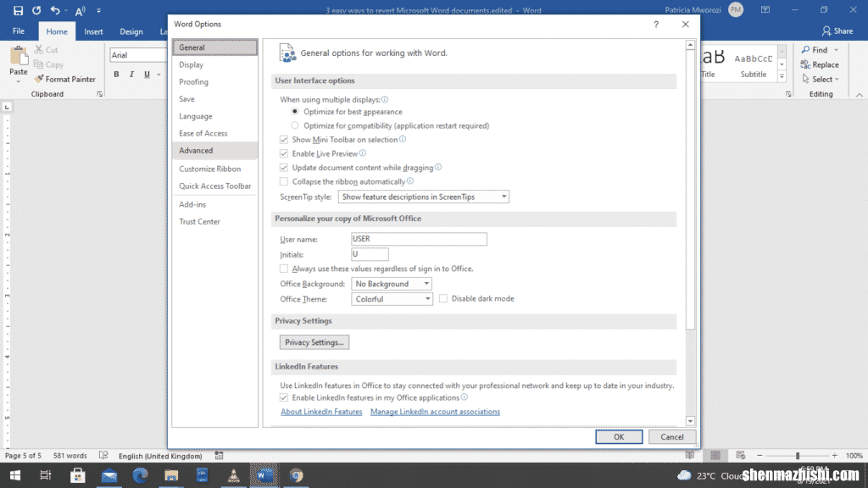
Task: Click the Help question mark in Word Options
Action: pos(656,25)
